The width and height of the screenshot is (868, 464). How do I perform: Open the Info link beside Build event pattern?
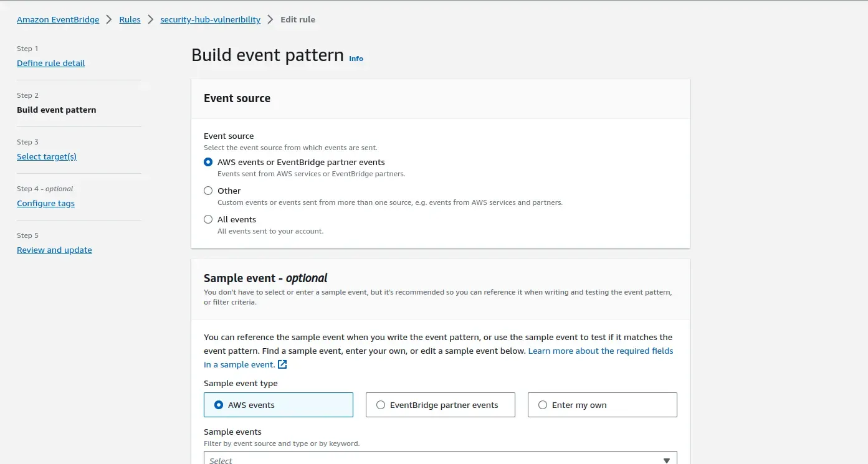point(356,59)
